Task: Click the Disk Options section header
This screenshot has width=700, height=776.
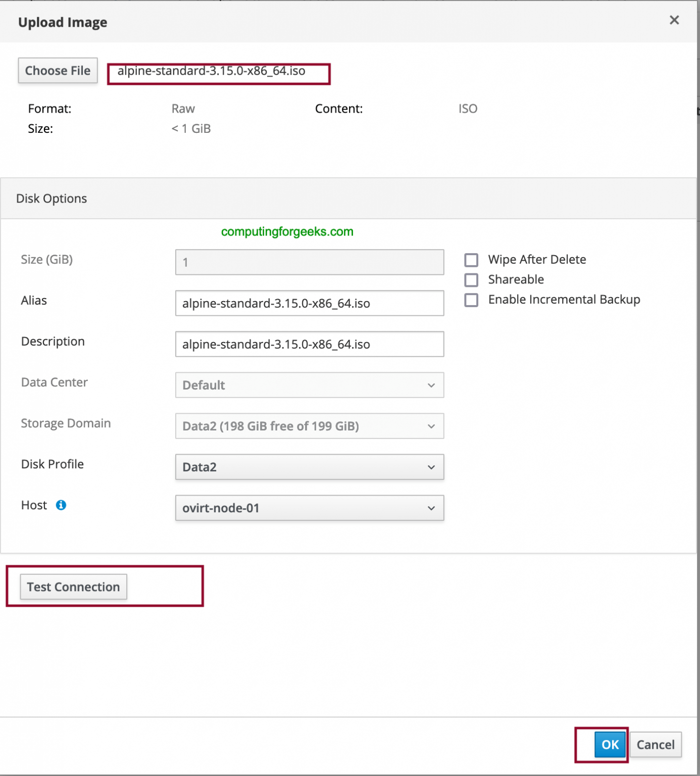Action: [x=51, y=198]
